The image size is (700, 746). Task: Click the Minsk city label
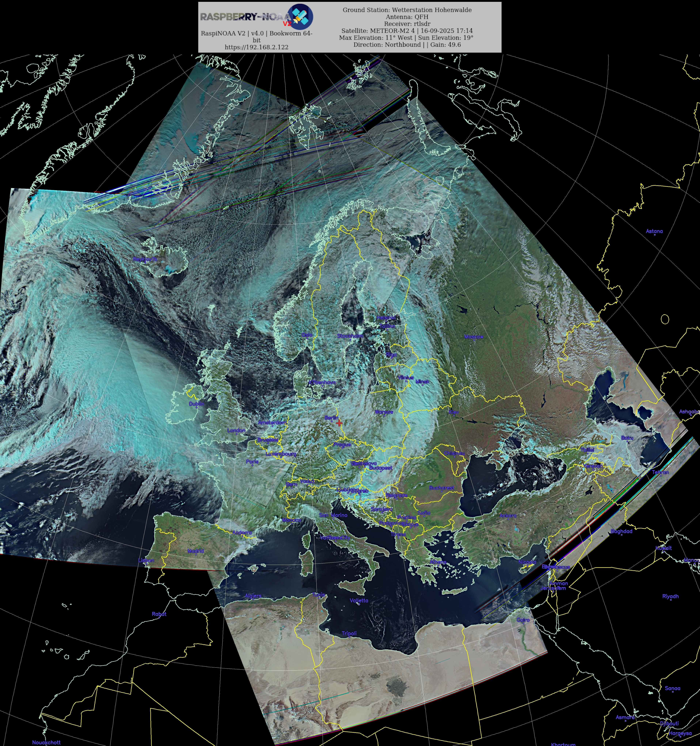click(422, 382)
